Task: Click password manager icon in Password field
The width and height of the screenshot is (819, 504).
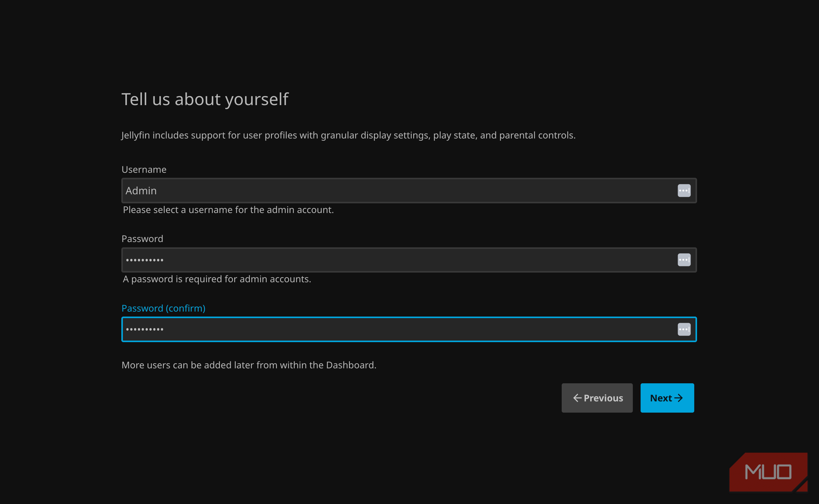Action: click(684, 260)
